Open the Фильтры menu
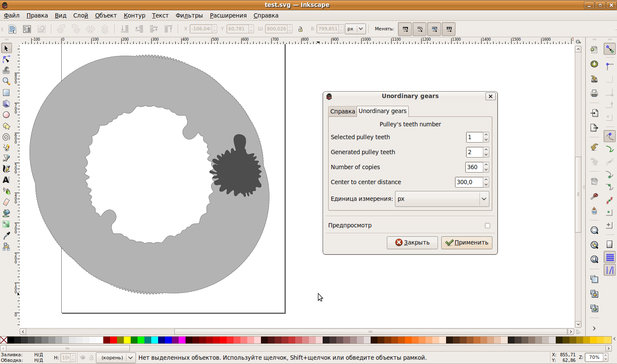The width and height of the screenshot is (617, 364). [x=189, y=15]
